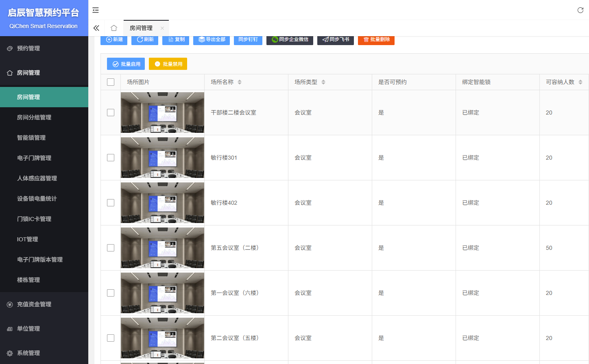The image size is (589, 364).
Task: Click the 第二会议室（五楼）room image
Action: (x=162, y=338)
